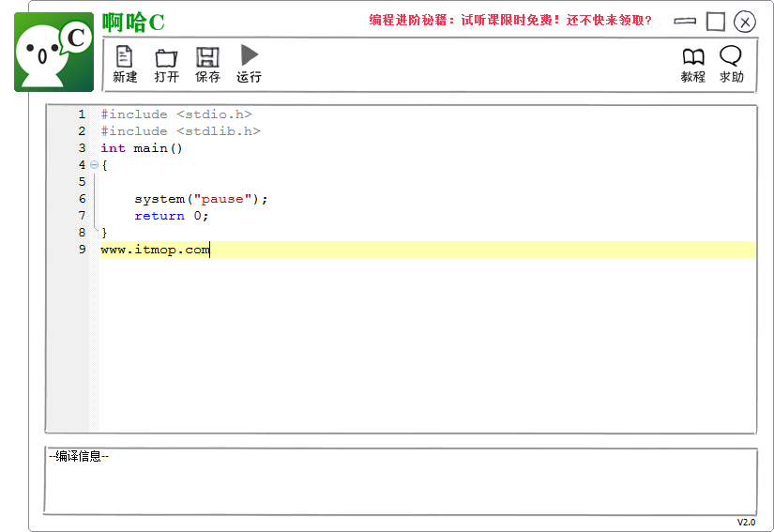Save the code with the 保存 icon
The image size is (774, 532).
pos(207,63)
